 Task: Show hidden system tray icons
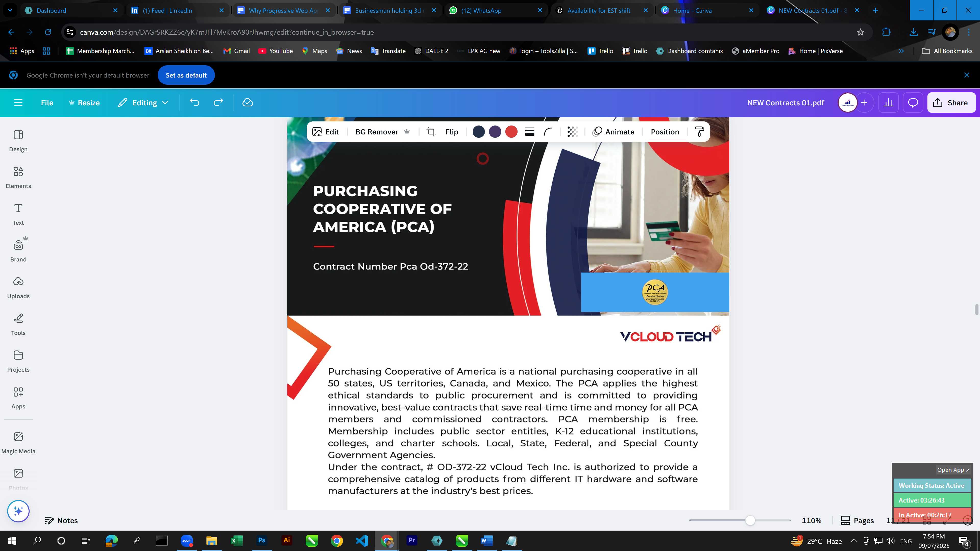(x=854, y=541)
